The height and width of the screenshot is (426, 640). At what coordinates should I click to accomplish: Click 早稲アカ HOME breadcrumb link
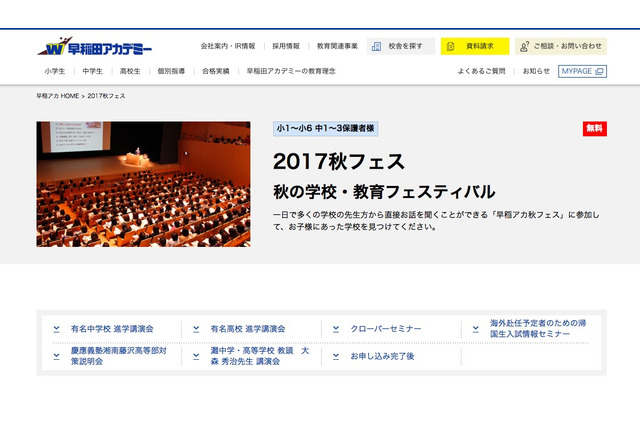pyautogui.click(x=58, y=96)
